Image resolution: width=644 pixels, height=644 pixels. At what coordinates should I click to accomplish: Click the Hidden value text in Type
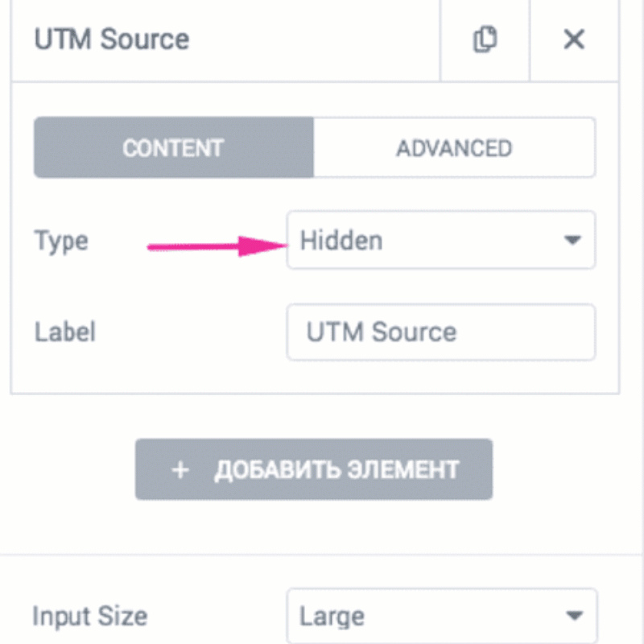pyautogui.click(x=341, y=240)
